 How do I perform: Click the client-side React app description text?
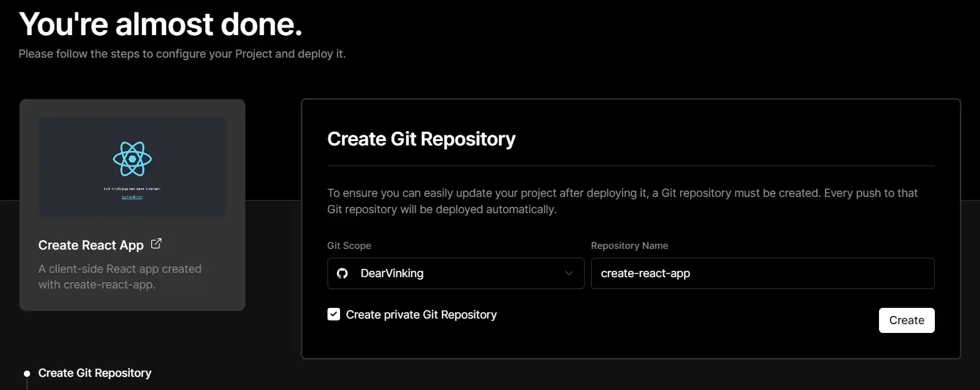[120, 277]
